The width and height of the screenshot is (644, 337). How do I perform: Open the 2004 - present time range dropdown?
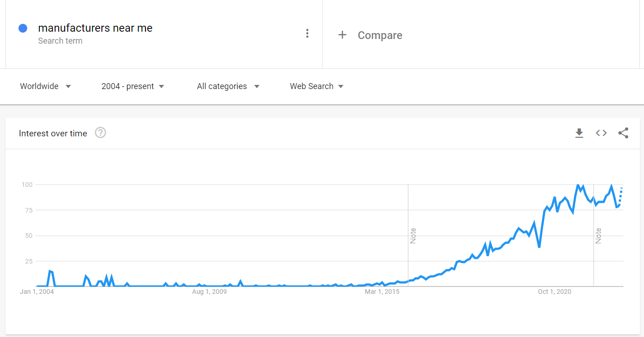[133, 86]
